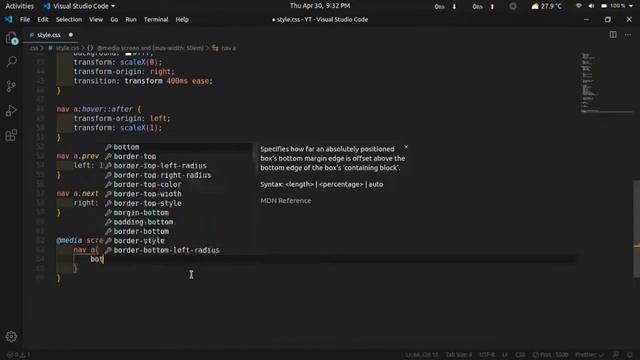Viewport: 640px width, 360px height.
Task: Open the Search view in activity bar
Action: pyautogui.click(x=11, y=62)
